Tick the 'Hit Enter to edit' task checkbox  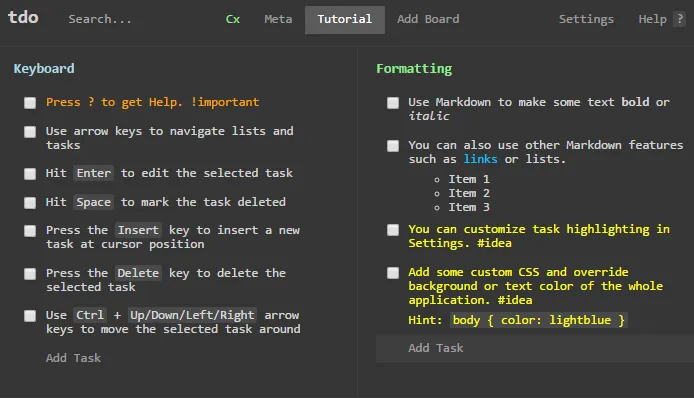coord(30,174)
